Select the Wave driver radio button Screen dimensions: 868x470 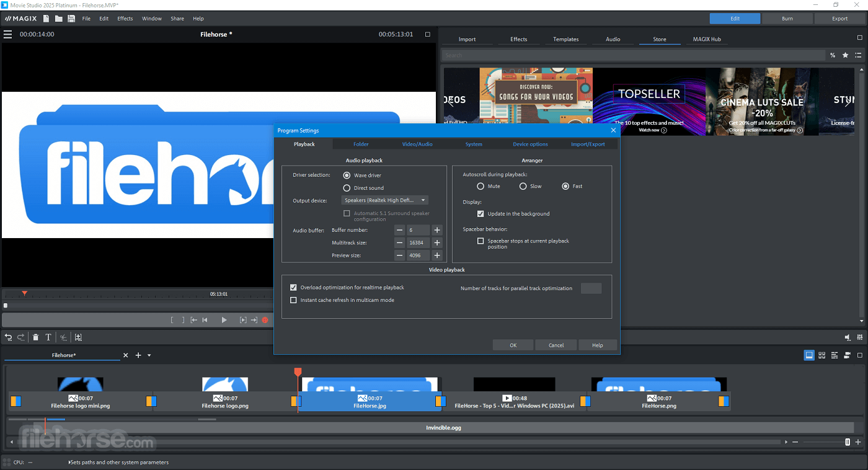[x=347, y=175]
